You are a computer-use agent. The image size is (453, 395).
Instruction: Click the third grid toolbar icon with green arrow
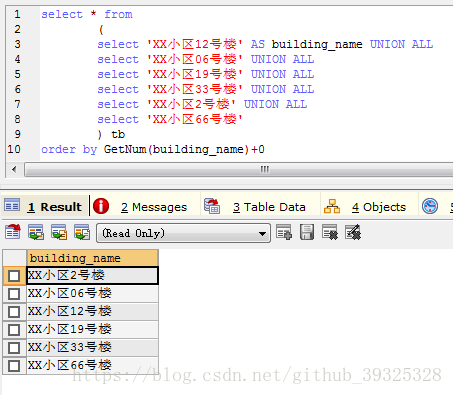click(x=59, y=232)
